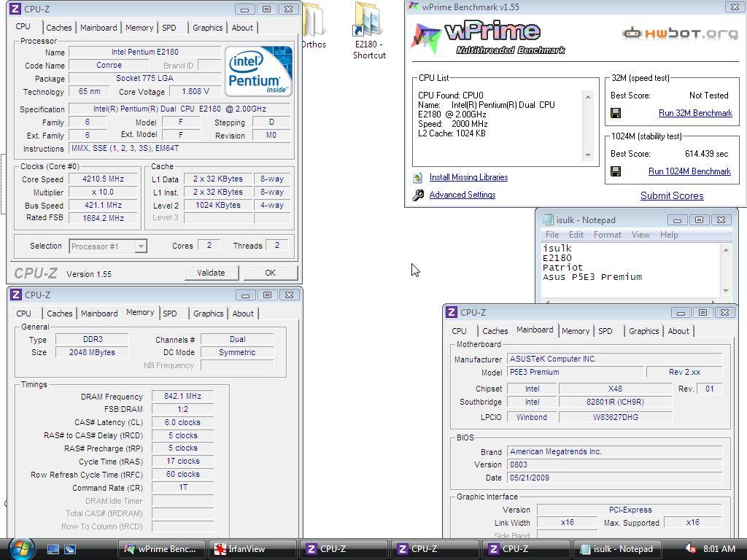Click the Z icon of the top CPU-Z window
Image resolution: width=747 pixels, height=560 pixels.
pyautogui.click(x=16, y=9)
